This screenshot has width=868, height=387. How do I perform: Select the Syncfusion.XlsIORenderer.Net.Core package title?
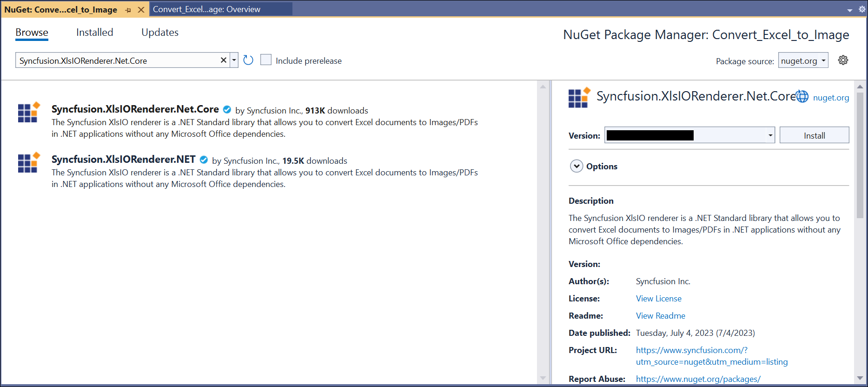pos(135,109)
